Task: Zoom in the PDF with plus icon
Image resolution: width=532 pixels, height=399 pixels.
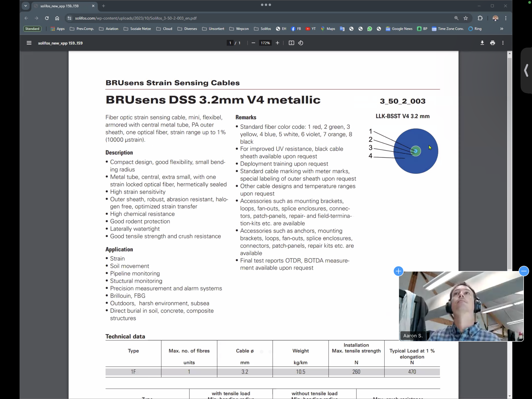Action: [x=277, y=43]
